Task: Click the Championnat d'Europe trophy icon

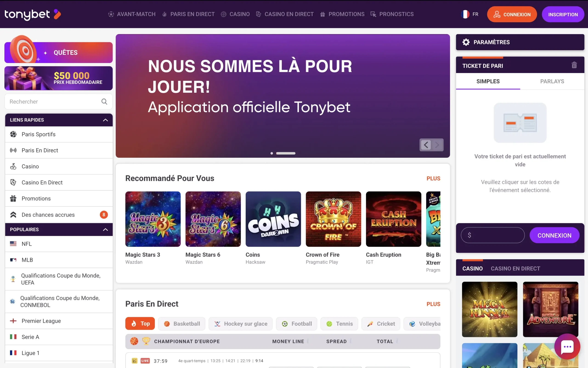Action: pyautogui.click(x=146, y=341)
